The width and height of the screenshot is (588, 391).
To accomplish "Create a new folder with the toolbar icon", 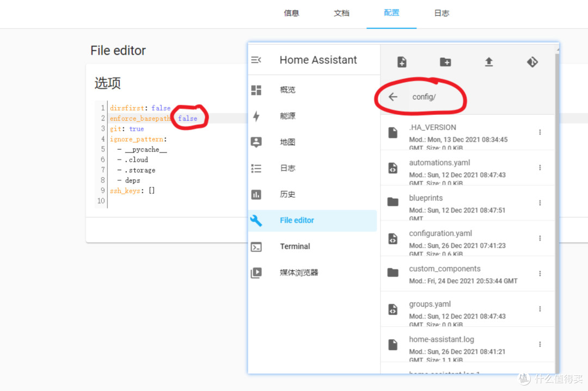I will pos(445,62).
